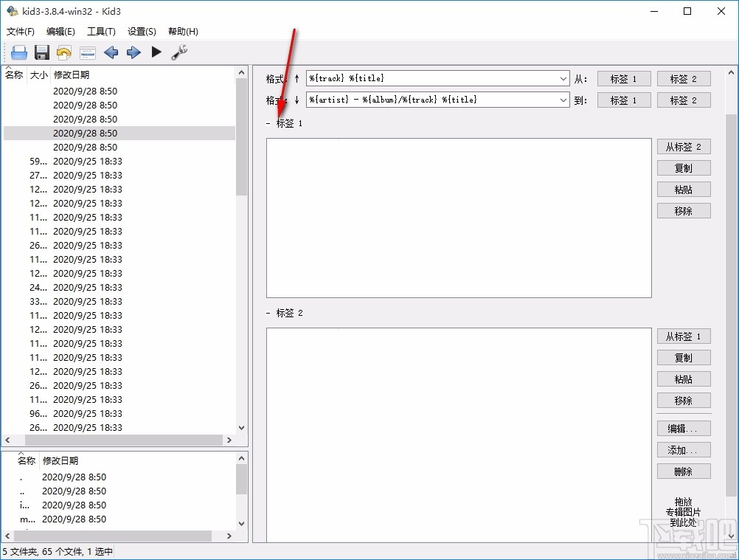Click the Play button in toolbar
The height and width of the screenshot is (560, 739).
(156, 52)
